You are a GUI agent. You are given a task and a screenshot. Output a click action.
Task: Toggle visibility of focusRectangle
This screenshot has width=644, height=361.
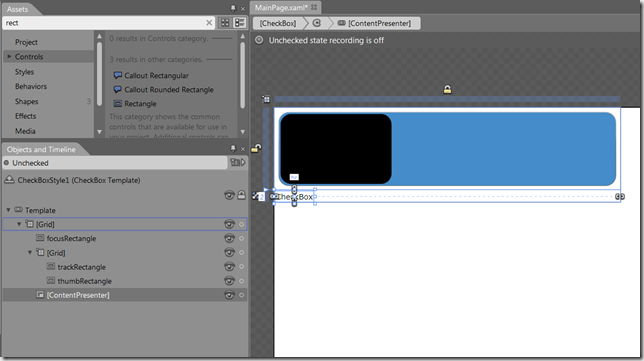pyautogui.click(x=229, y=238)
